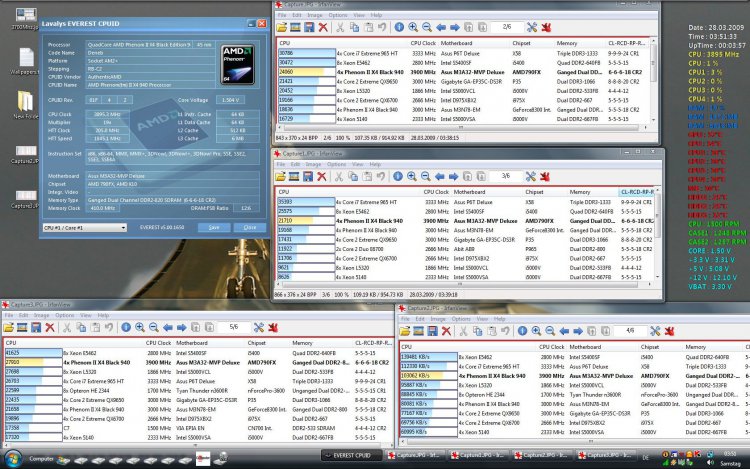Click AMD Phenom logo in EVEREST CPUID

tap(238, 65)
